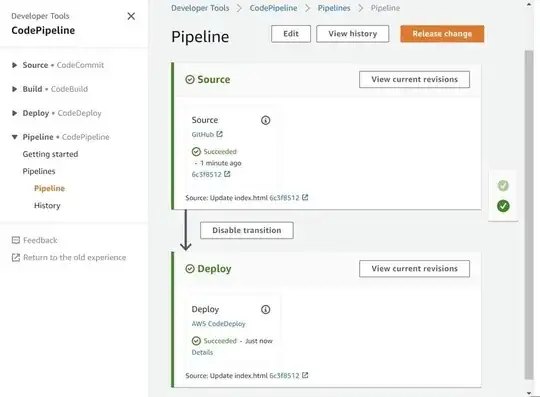540x397 pixels.
Task: Open Pipelines in the sidebar
Action: 39,171
